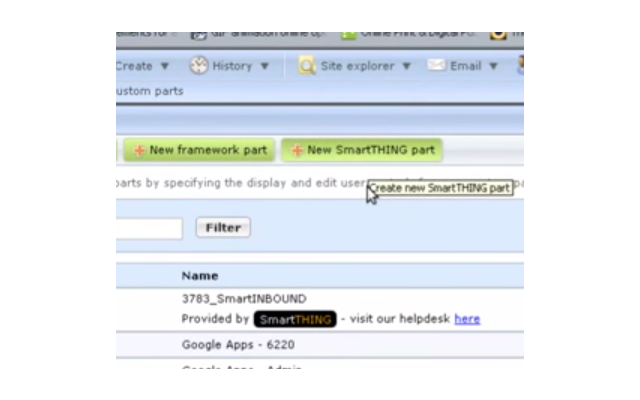Expand the Site explorer dropdown arrow
640x400 pixels.
(x=406, y=66)
